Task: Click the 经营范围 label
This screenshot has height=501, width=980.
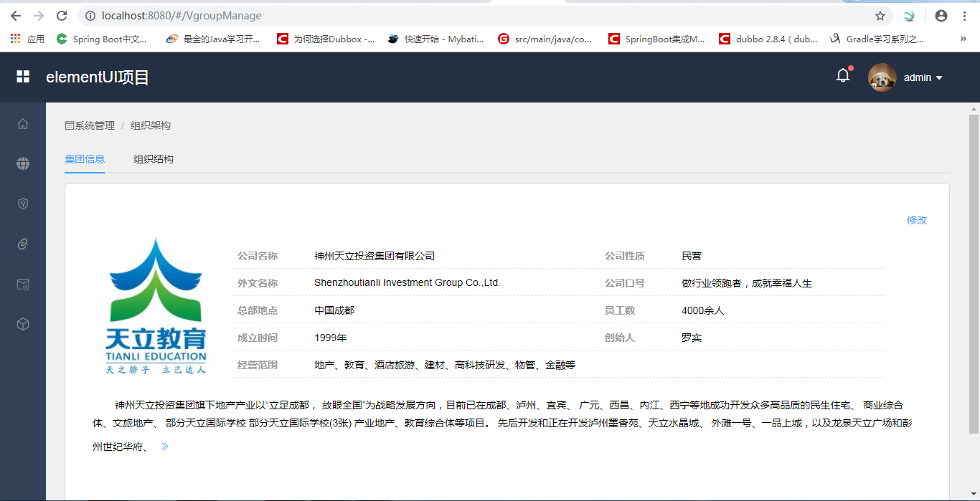Action: (x=258, y=365)
